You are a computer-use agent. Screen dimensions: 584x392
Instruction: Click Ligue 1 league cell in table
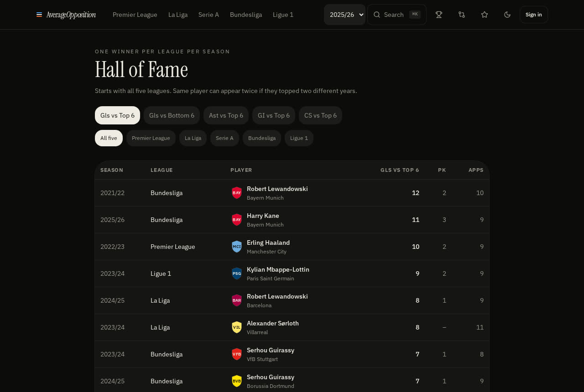pyautogui.click(x=161, y=273)
